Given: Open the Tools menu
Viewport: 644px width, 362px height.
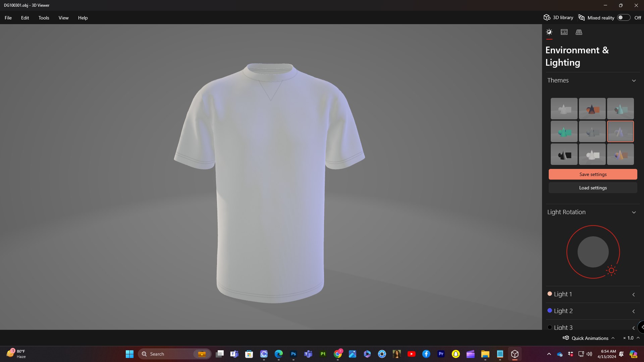Looking at the screenshot, I should coord(44,18).
